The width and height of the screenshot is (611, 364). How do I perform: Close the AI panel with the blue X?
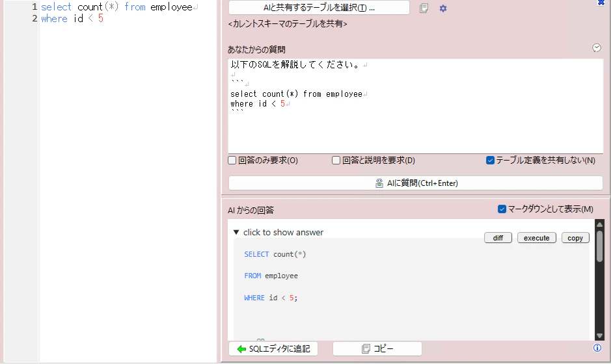tap(601, 3)
